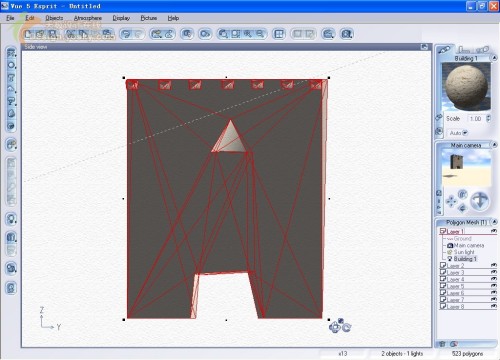Collapse the Main camera panel arrow
The height and width of the screenshot is (360, 500).
click(494, 145)
